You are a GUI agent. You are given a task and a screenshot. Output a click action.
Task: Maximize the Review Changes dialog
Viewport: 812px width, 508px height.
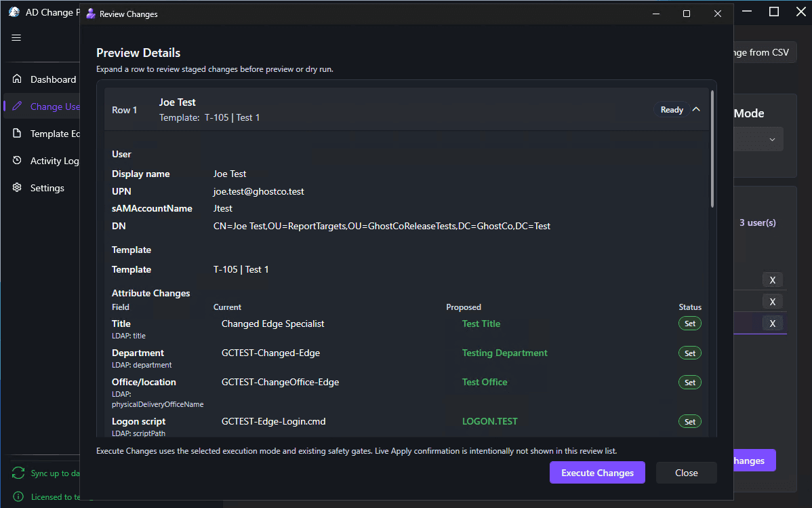click(687, 14)
